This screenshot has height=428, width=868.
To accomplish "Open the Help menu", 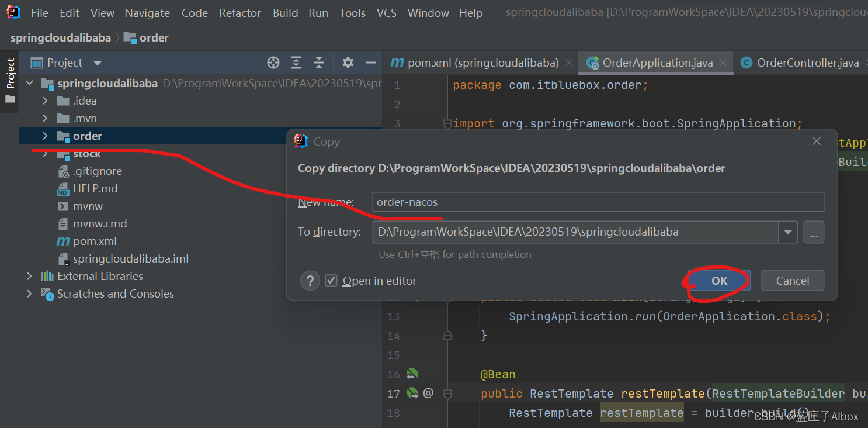I will (x=471, y=13).
